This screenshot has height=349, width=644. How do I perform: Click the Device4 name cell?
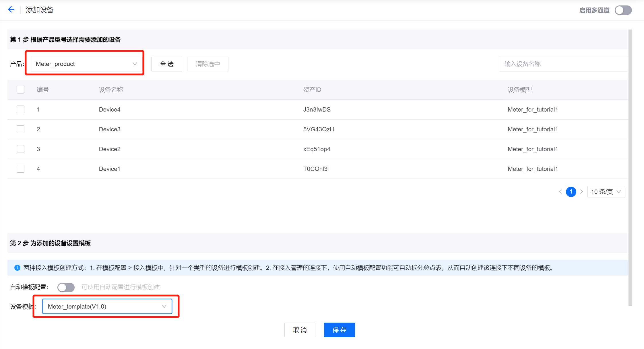click(x=110, y=110)
